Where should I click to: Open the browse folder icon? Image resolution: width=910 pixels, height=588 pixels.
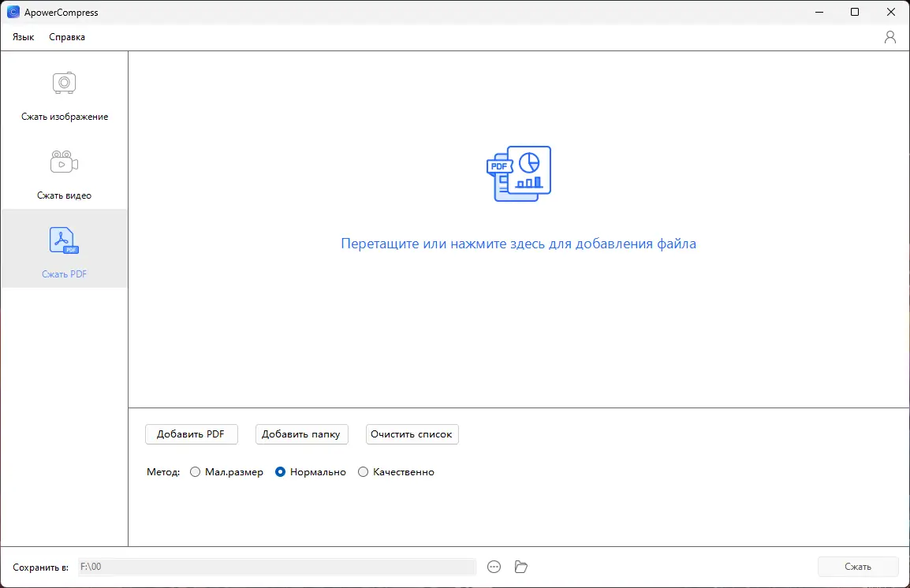pyautogui.click(x=520, y=567)
